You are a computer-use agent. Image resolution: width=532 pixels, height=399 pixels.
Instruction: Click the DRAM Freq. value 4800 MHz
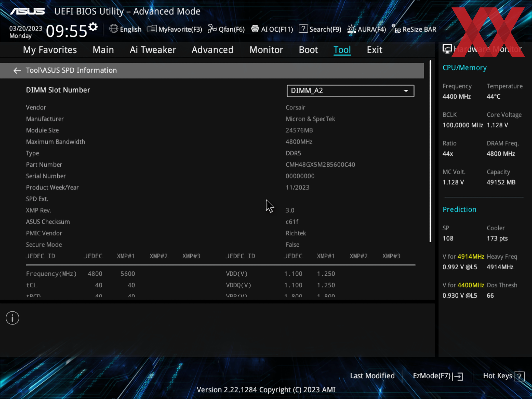[x=501, y=154]
